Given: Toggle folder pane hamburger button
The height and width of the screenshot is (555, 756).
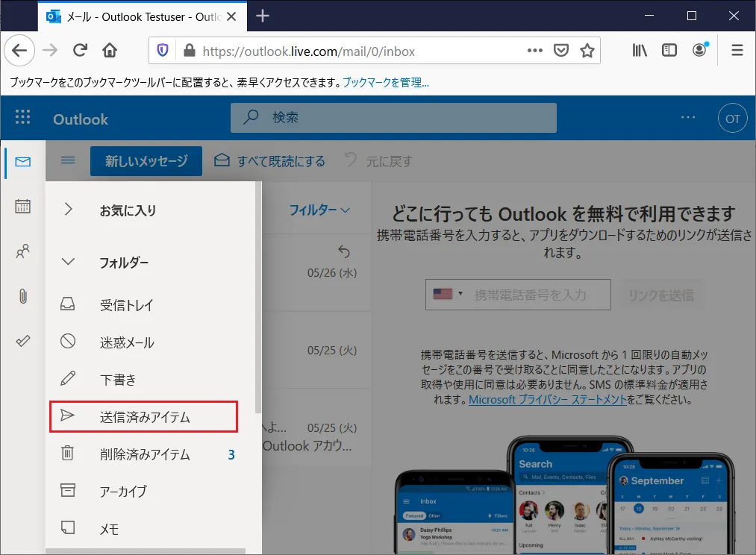Looking at the screenshot, I should 68,160.
